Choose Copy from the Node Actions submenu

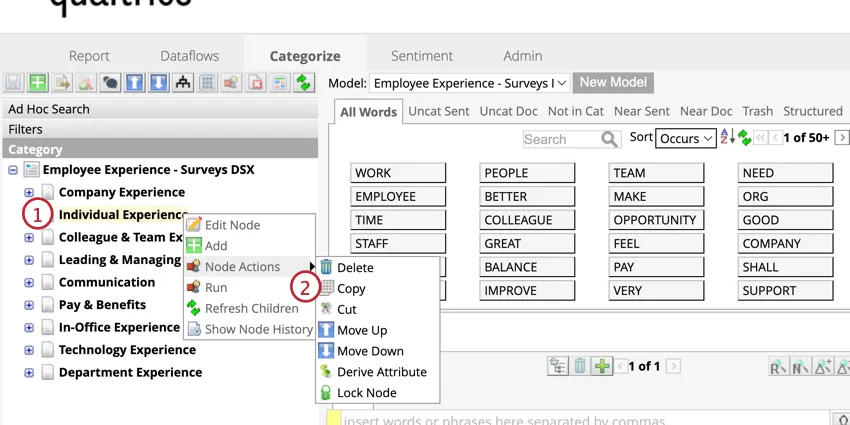(x=351, y=289)
